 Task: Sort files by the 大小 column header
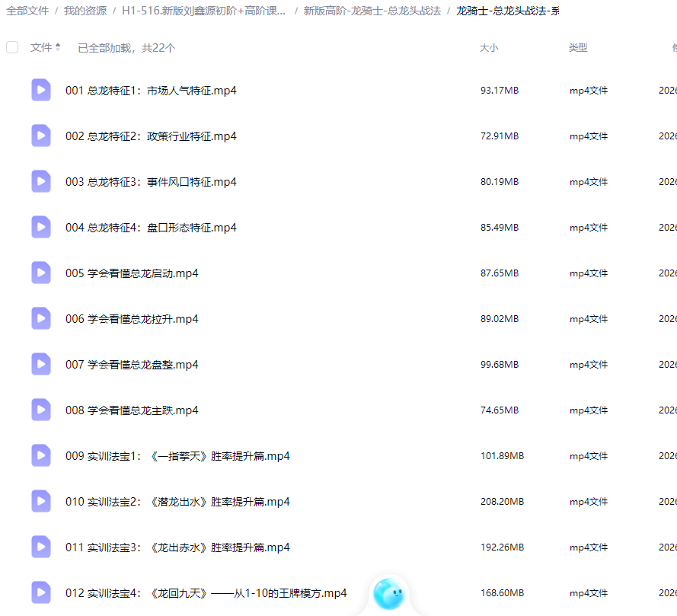tap(488, 47)
